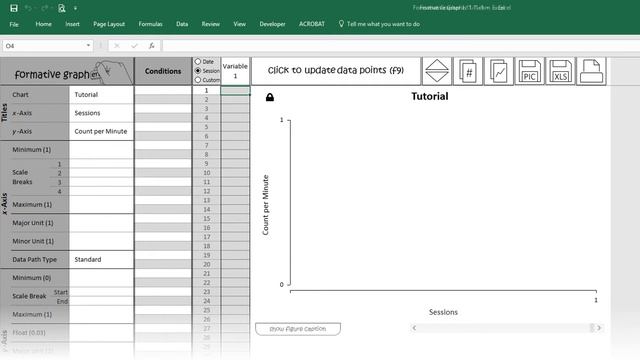640x360 pixels.
Task: Open the ACROBAT tab
Action: pyautogui.click(x=312, y=24)
